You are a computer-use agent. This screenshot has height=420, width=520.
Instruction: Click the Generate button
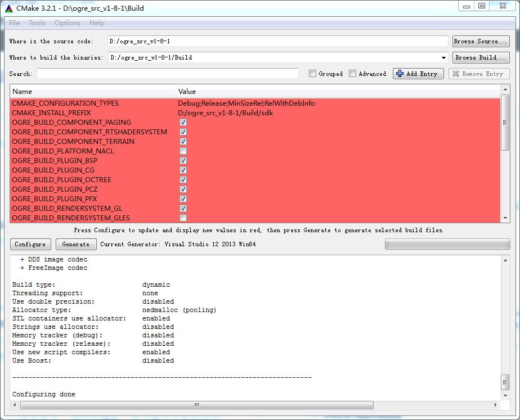tap(75, 244)
